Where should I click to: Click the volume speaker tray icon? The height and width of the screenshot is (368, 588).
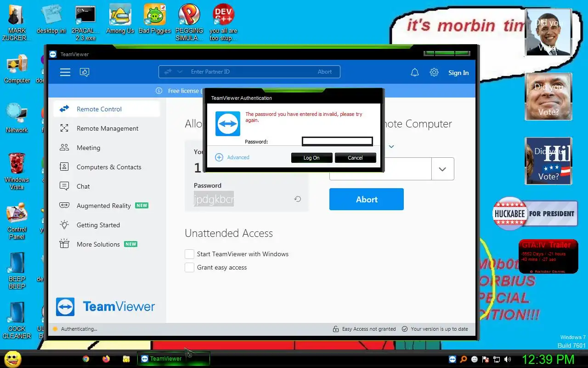[508, 359]
